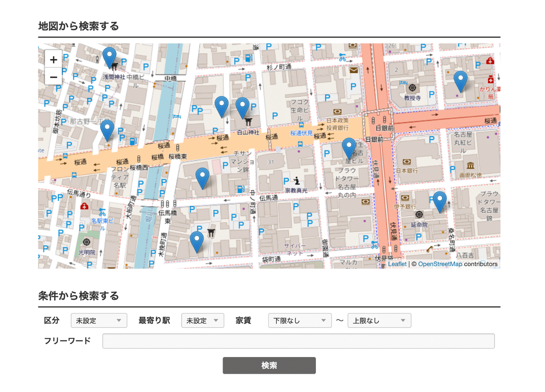Select the map pin left of 白山神社 pin
Viewport: 545px width, 392px height.
click(222, 106)
